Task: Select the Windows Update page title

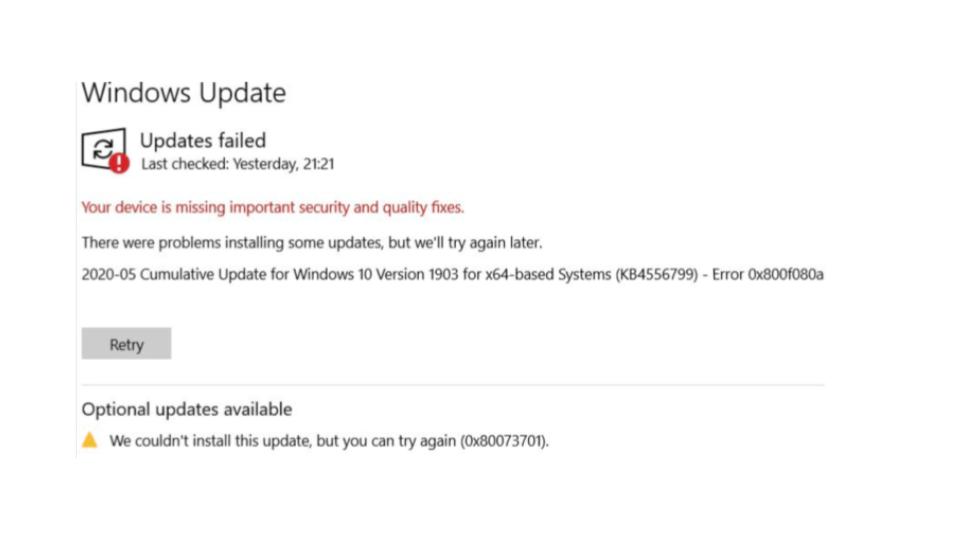Action: [184, 92]
